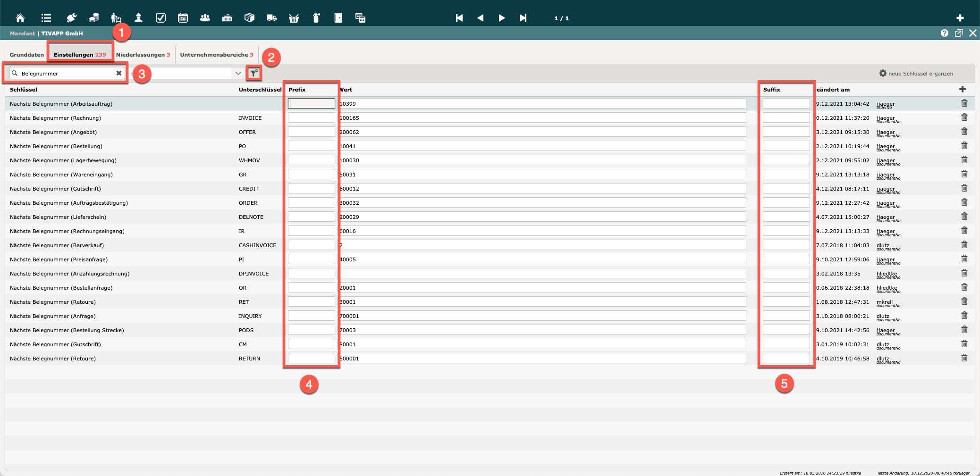
Task: Delete the INVOICE row via trash icon
Action: tap(964, 117)
